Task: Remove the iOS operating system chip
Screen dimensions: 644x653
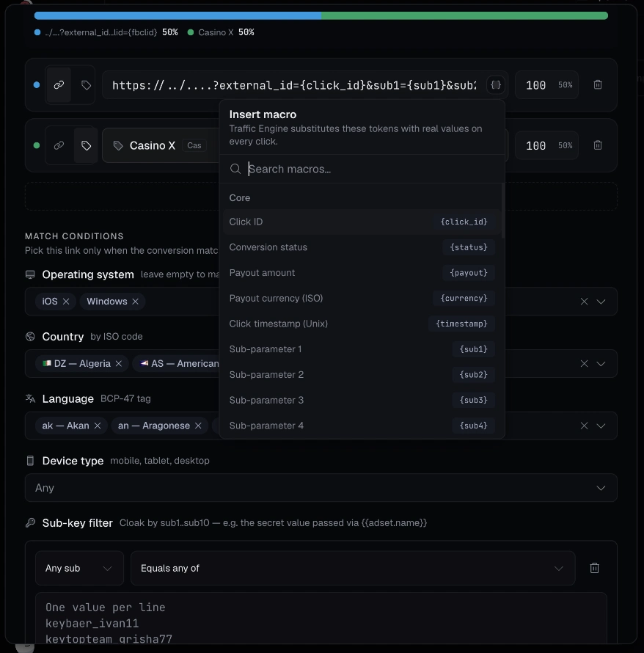Action: [66, 301]
